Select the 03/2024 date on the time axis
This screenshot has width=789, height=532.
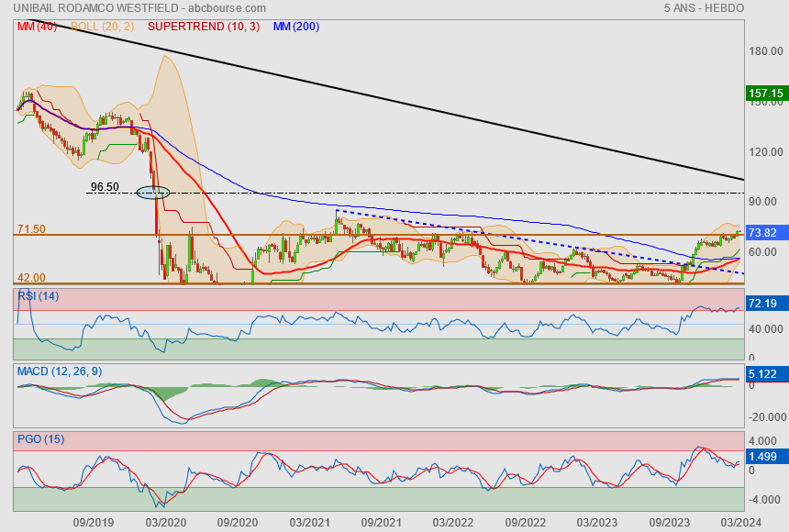[x=740, y=523]
